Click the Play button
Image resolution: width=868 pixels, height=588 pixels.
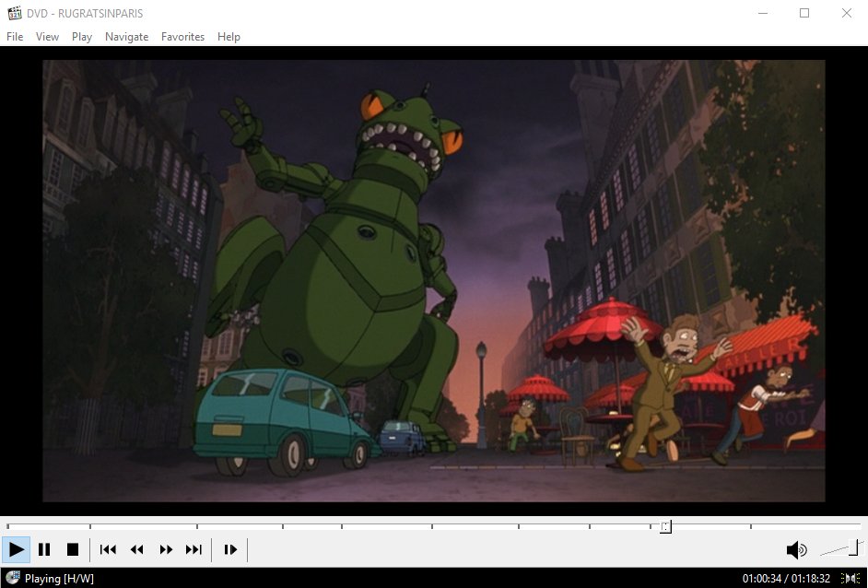click(16, 549)
